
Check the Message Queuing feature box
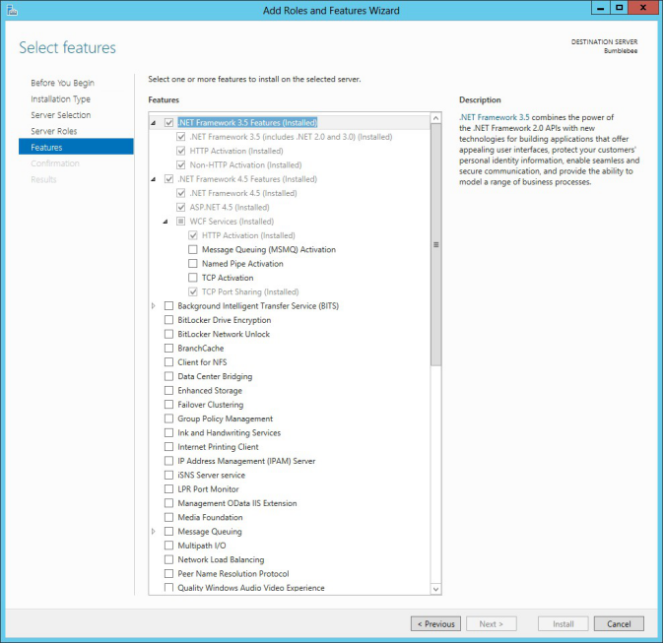(169, 532)
